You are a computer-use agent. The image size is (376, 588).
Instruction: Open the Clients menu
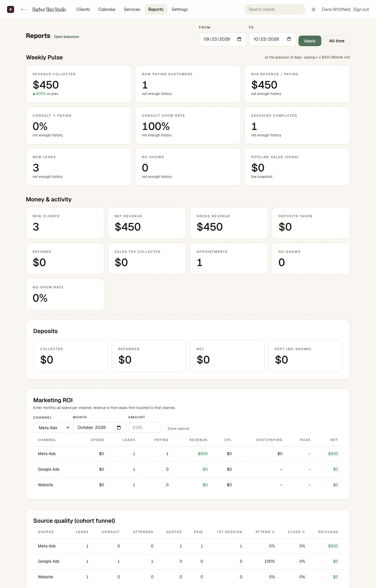coord(83,9)
